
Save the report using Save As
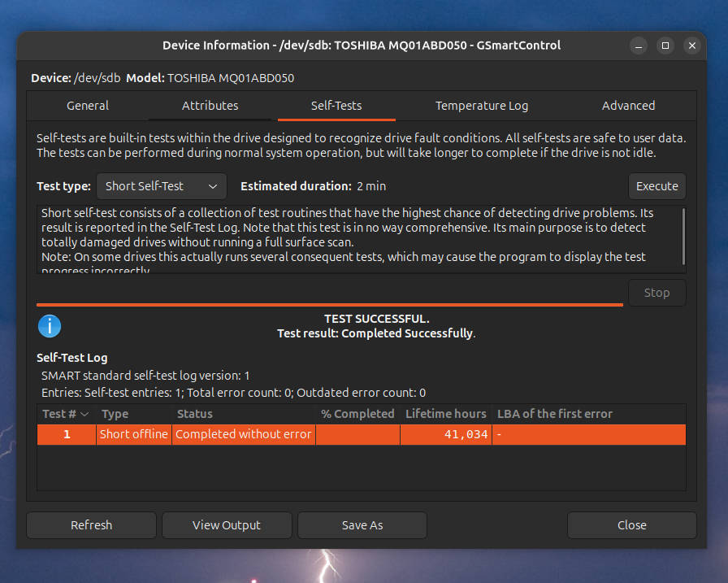tap(362, 524)
